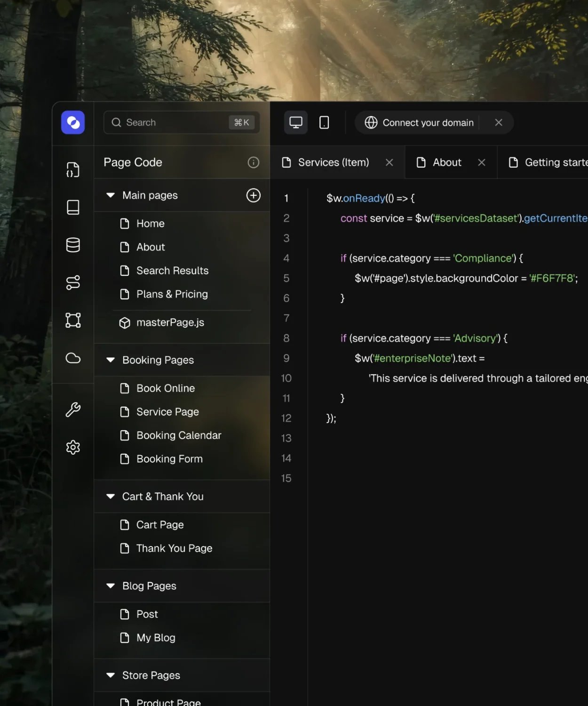
Task: Close the Services (Item) tab
Action: coord(389,162)
